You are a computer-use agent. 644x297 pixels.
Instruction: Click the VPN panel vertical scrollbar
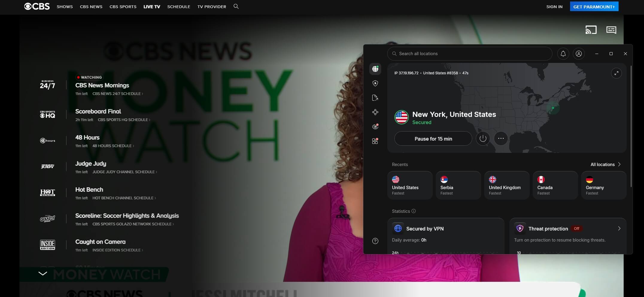631,126
